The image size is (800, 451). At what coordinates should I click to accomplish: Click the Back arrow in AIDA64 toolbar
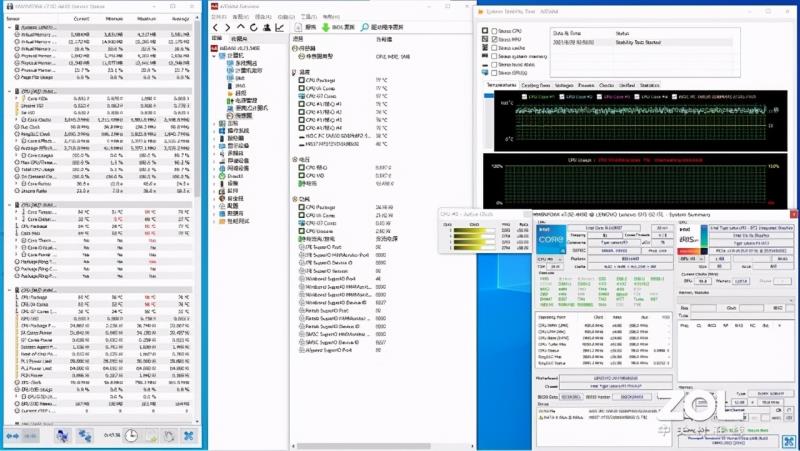217,27
